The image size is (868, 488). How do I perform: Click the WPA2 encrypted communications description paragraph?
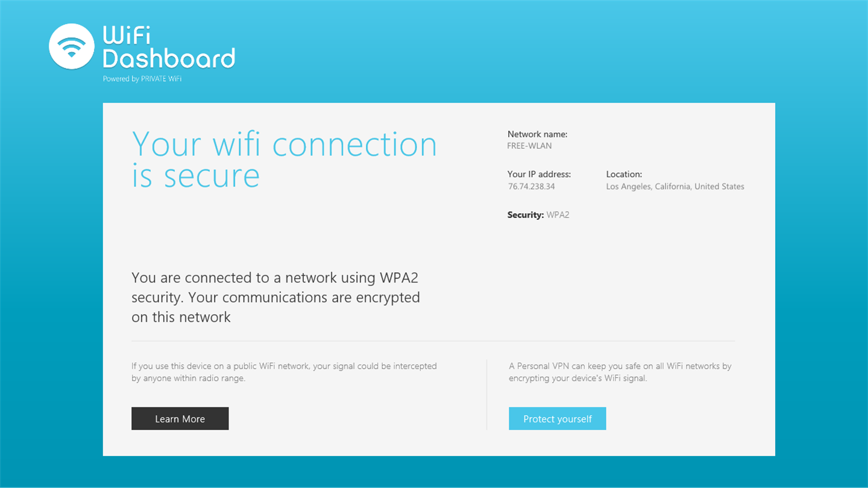click(275, 298)
